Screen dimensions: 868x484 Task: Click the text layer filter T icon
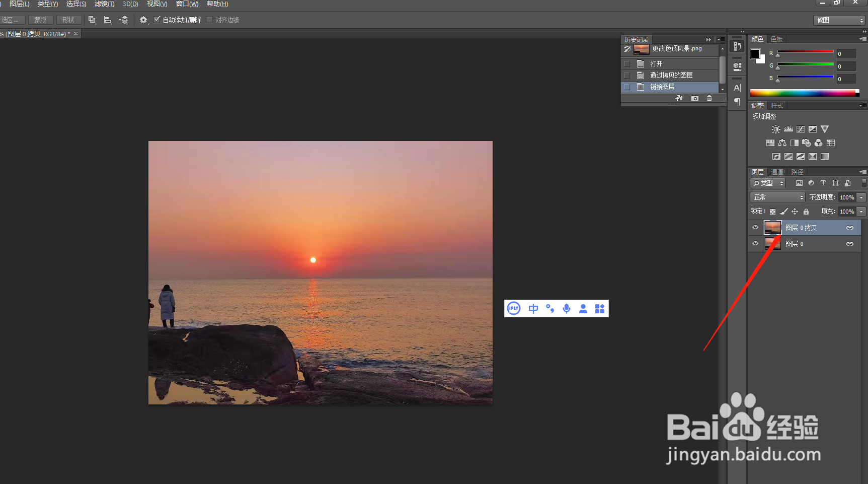[823, 183]
